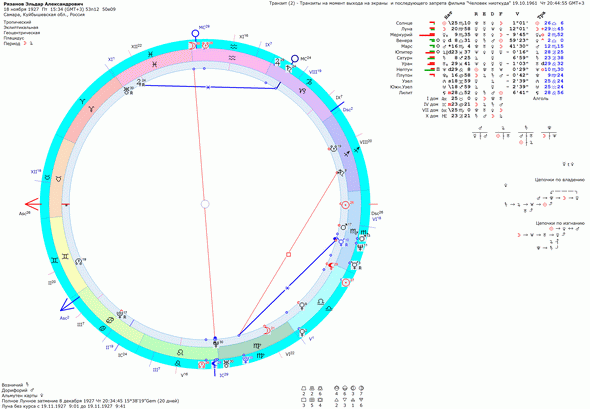Click the 'Плутон' row in the planets table

[480, 75]
